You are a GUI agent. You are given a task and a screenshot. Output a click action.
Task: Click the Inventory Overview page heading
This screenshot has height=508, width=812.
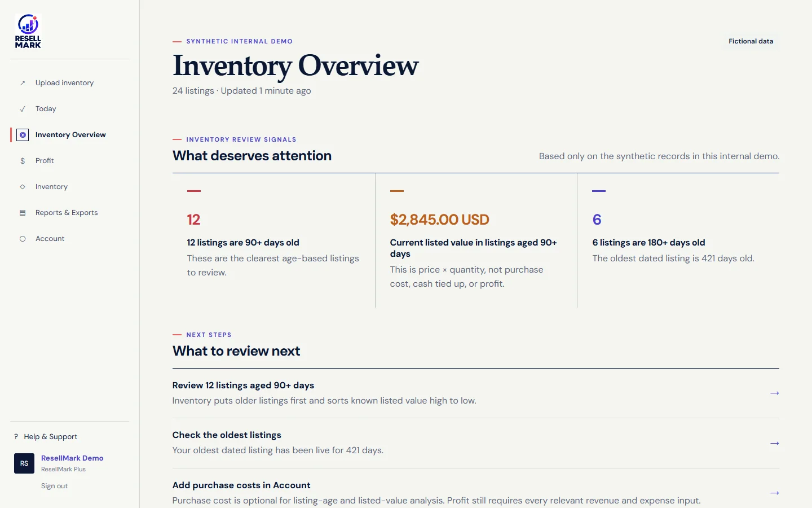tap(295, 65)
